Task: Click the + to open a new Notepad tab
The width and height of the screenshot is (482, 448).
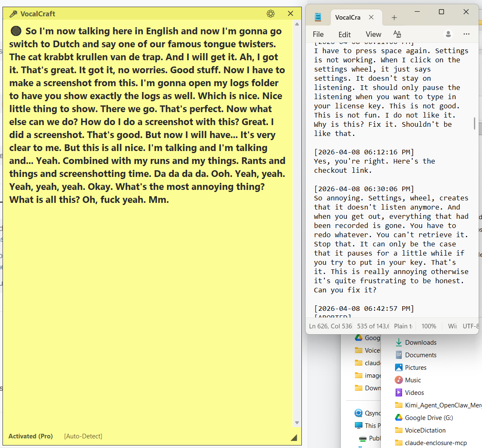Action: (x=394, y=17)
